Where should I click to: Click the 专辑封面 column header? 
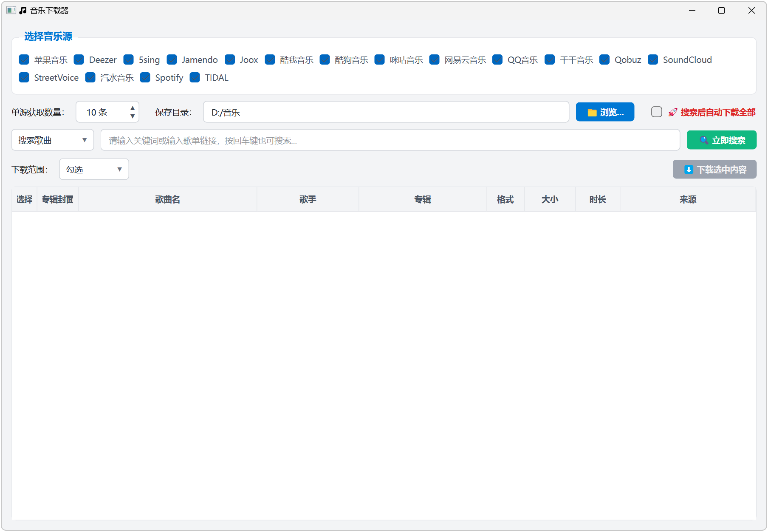(x=58, y=200)
